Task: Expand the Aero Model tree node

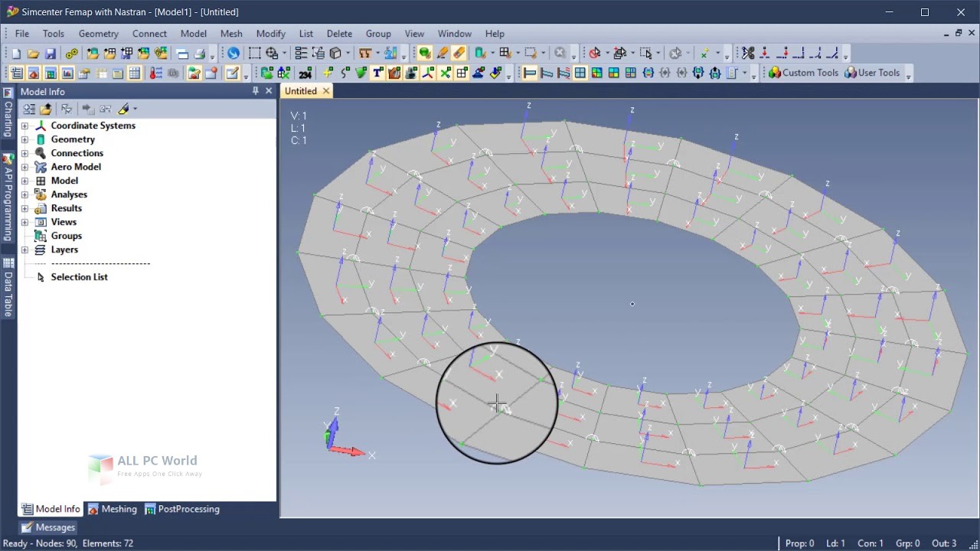Action: pyautogui.click(x=24, y=167)
